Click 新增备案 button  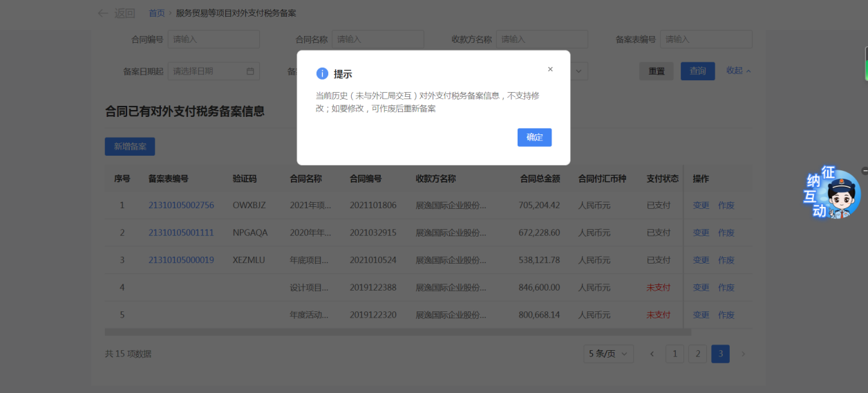[130, 147]
